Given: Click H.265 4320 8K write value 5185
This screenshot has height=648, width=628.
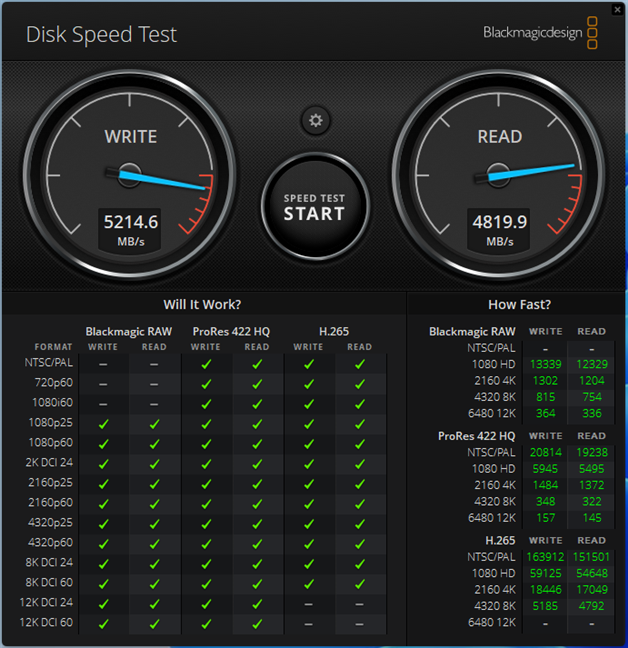Looking at the screenshot, I should (x=545, y=606).
